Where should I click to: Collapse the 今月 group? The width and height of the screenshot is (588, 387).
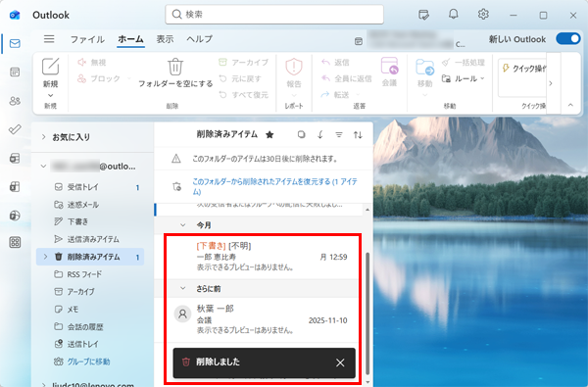click(182, 225)
